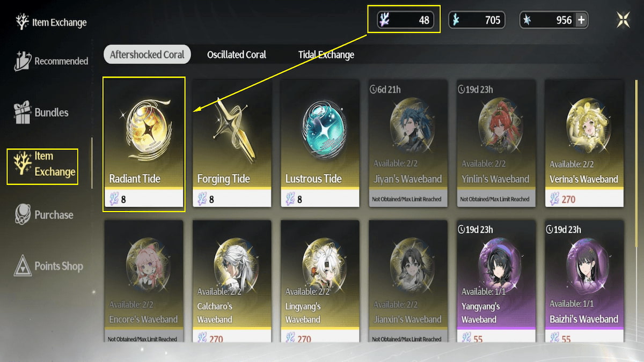Screen dimensions: 644x362
Task: Choose Verina's Waveband for 270
Action: tap(584, 144)
